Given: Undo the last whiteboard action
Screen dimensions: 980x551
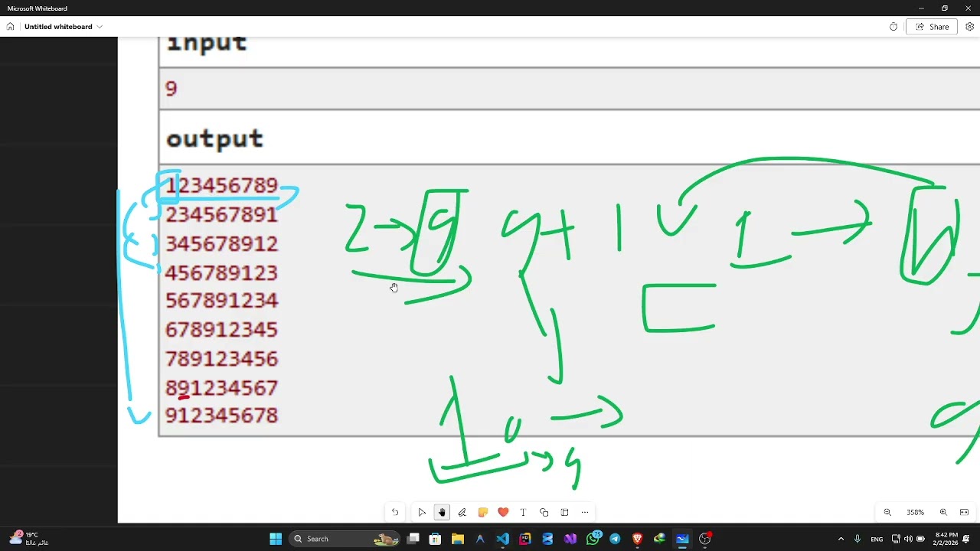Looking at the screenshot, I should click(395, 512).
